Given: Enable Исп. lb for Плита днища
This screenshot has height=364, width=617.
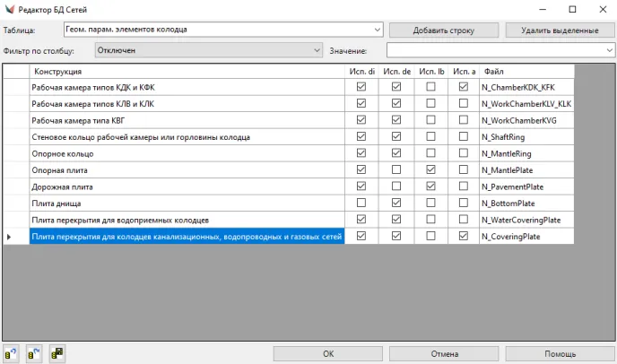Looking at the screenshot, I should 430,204.
